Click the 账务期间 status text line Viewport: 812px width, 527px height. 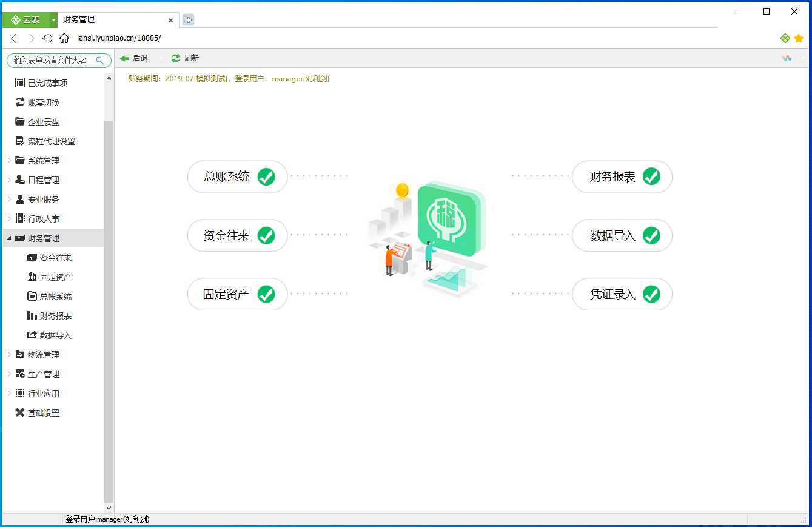pyautogui.click(x=229, y=79)
